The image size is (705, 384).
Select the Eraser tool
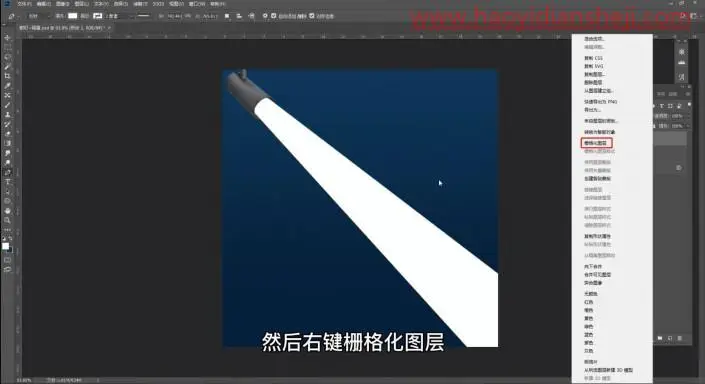point(7,134)
